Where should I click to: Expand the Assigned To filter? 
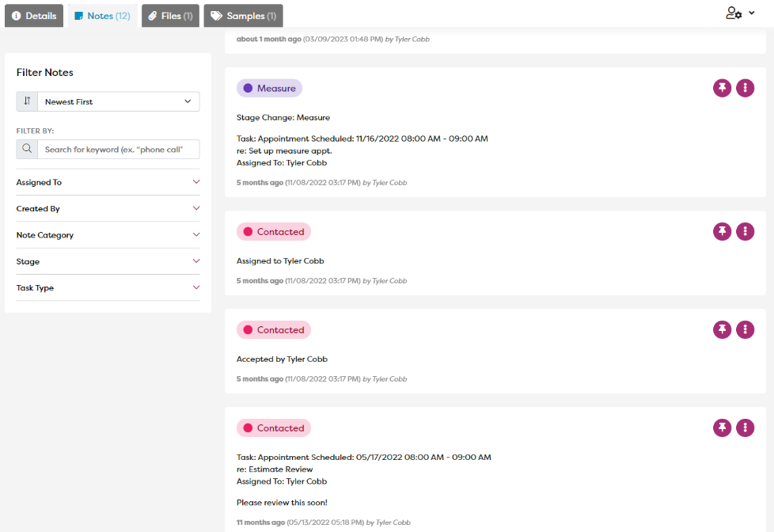[108, 182]
